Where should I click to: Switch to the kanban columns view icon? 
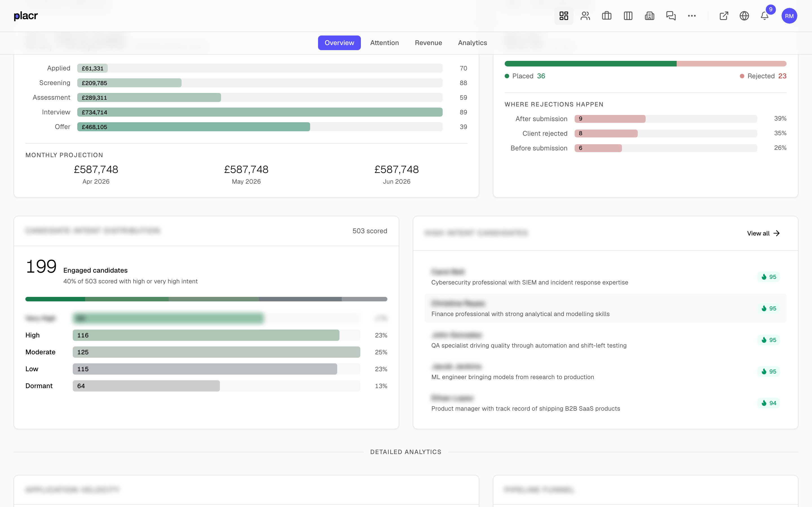point(628,16)
